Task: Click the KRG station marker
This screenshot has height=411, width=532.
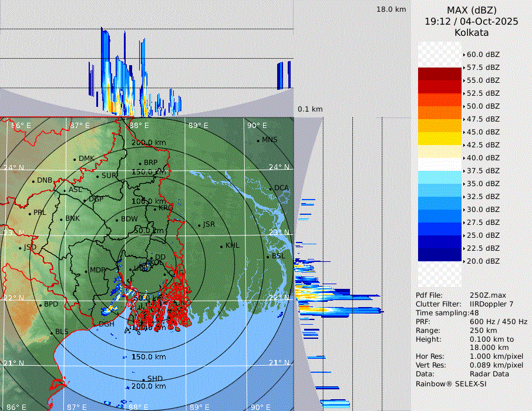Action: [155, 208]
